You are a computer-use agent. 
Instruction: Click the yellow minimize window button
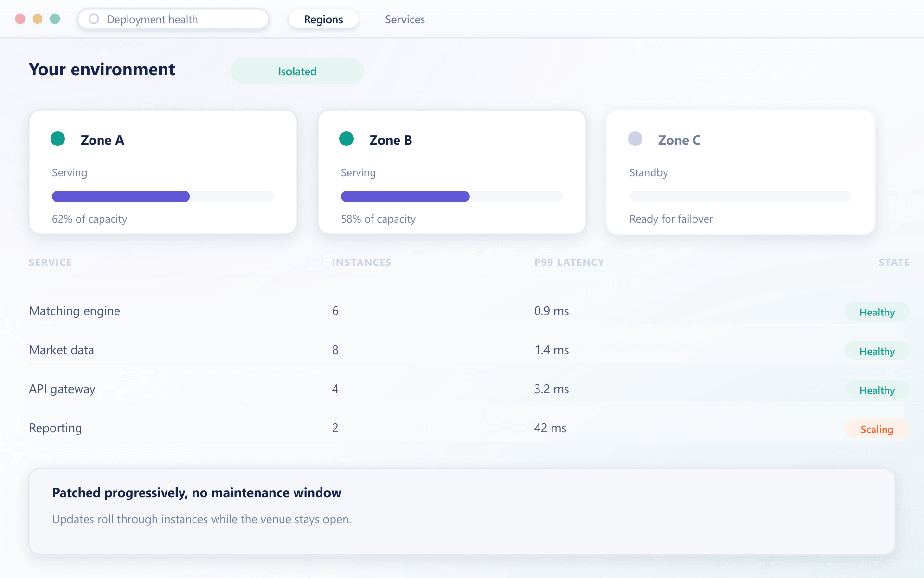point(38,19)
